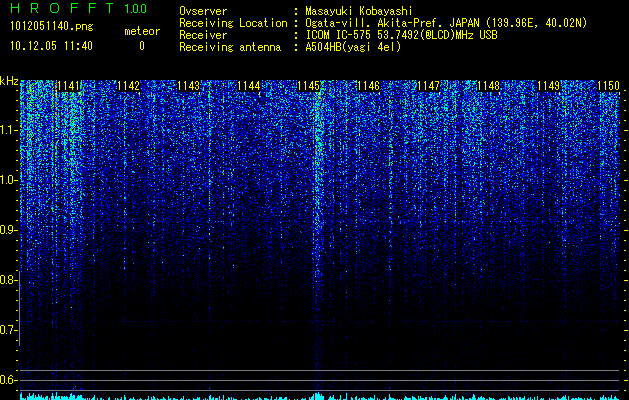
Task: Click the 1145 time marker
Action: [x=308, y=86]
